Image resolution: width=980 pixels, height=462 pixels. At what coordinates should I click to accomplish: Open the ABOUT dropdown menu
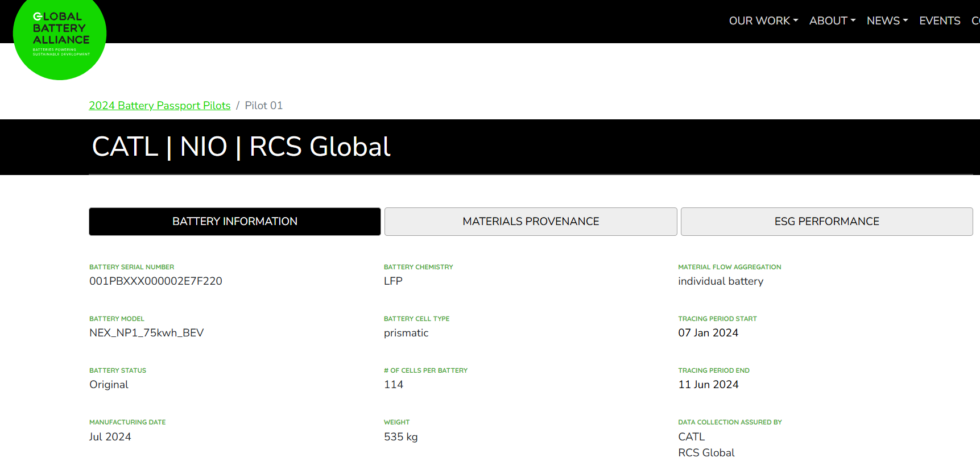(832, 21)
